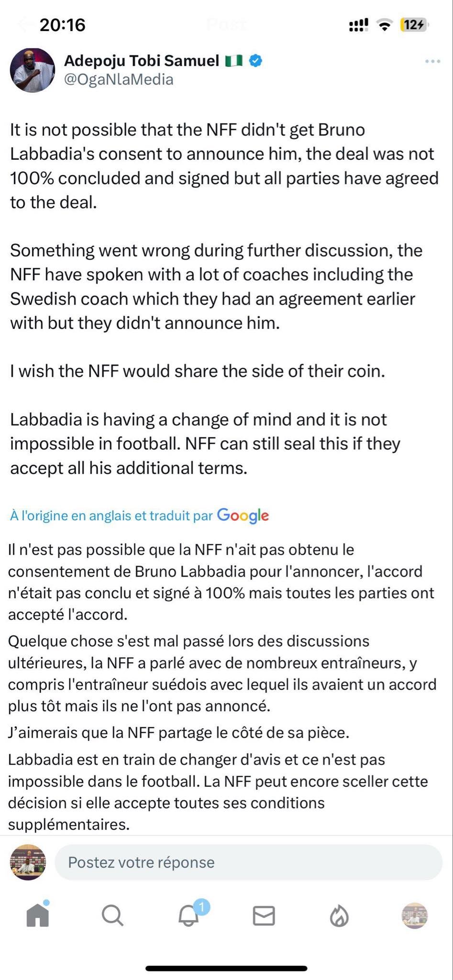
Task: Tap Adepoju Tobi Samuel's profile picture
Action: point(33,70)
